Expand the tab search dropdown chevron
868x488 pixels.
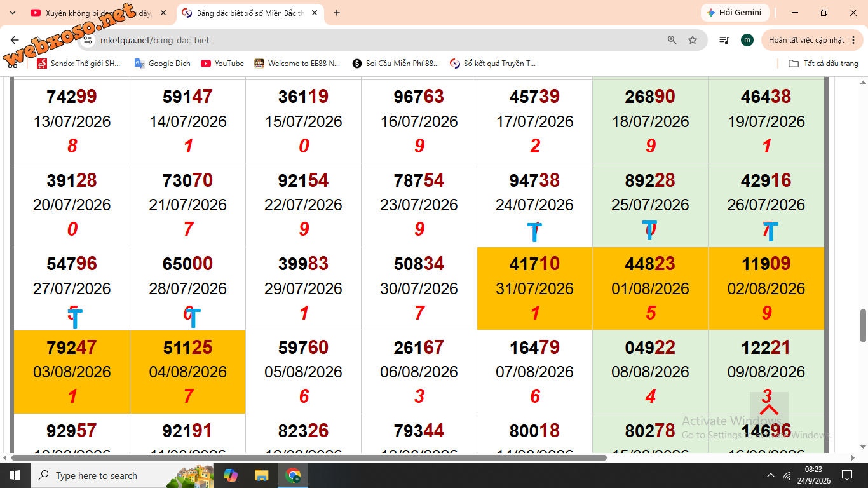(x=12, y=13)
